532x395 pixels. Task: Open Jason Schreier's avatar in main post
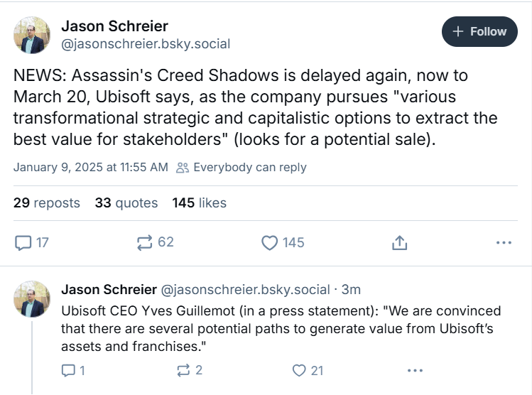coord(32,35)
